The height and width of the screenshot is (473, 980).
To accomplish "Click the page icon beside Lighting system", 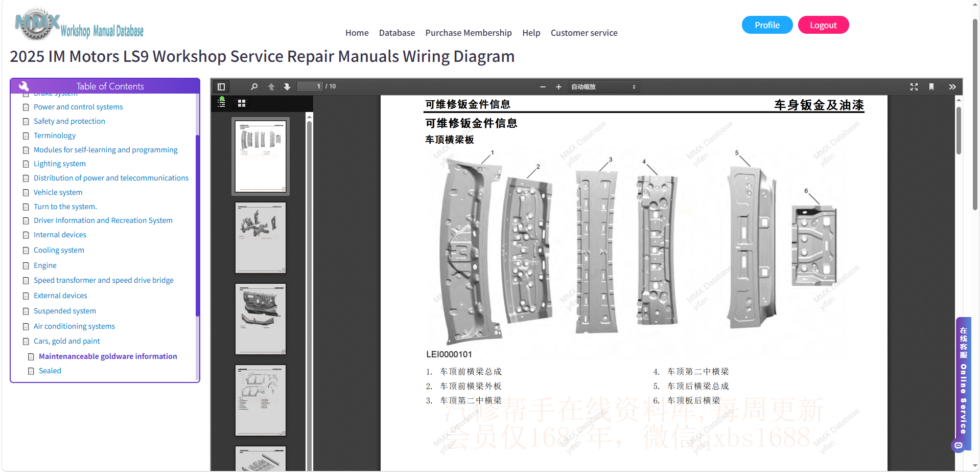I will 26,164.
